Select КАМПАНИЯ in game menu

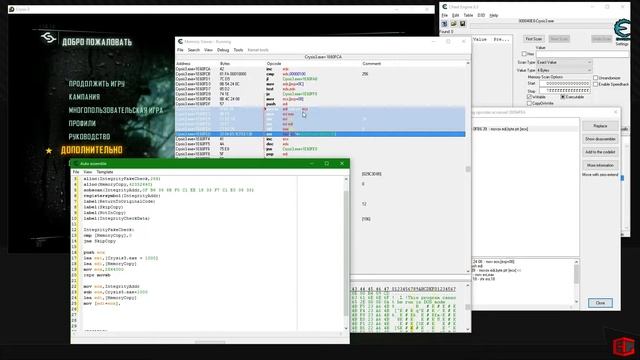(x=84, y=97)
